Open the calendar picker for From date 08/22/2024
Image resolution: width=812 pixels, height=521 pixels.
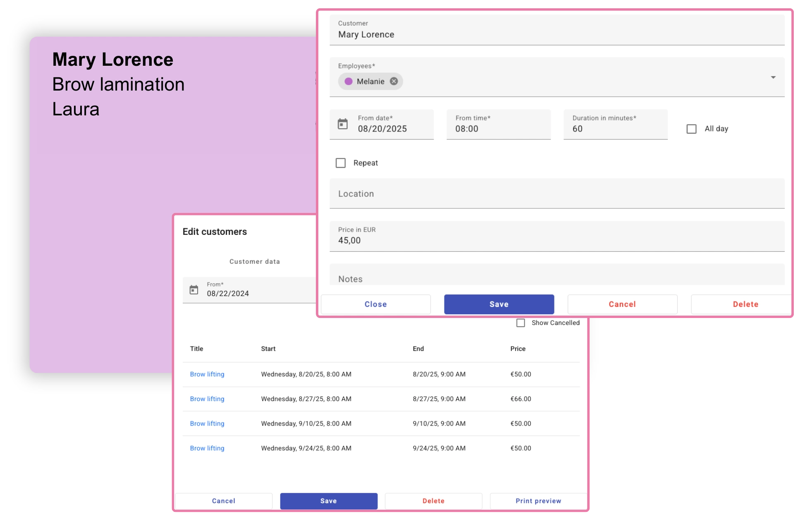click(194, 290)
